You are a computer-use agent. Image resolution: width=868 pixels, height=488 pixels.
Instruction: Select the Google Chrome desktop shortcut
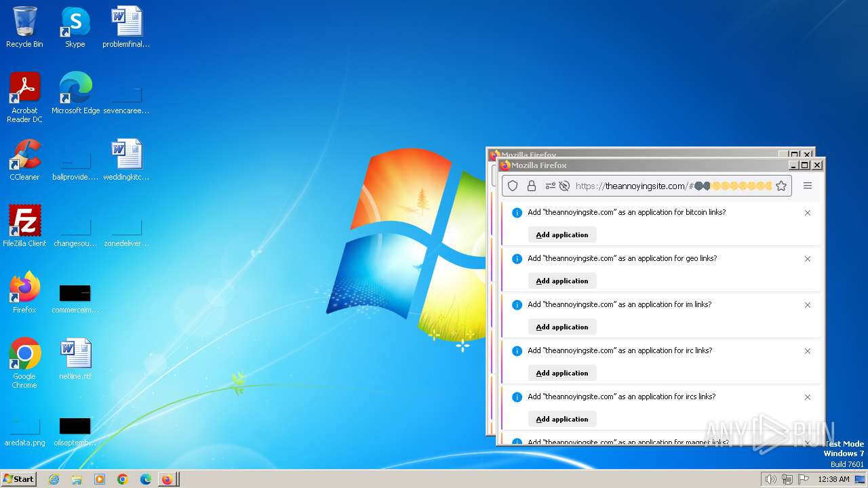click(24, 363)
